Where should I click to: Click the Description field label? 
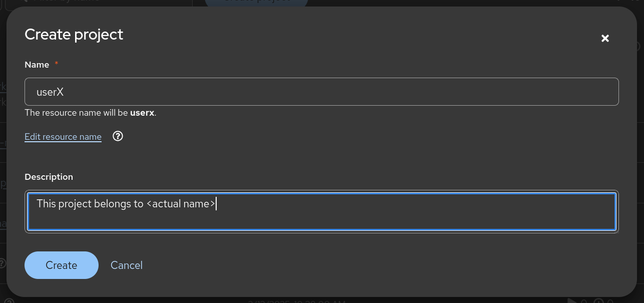point(49,177)
